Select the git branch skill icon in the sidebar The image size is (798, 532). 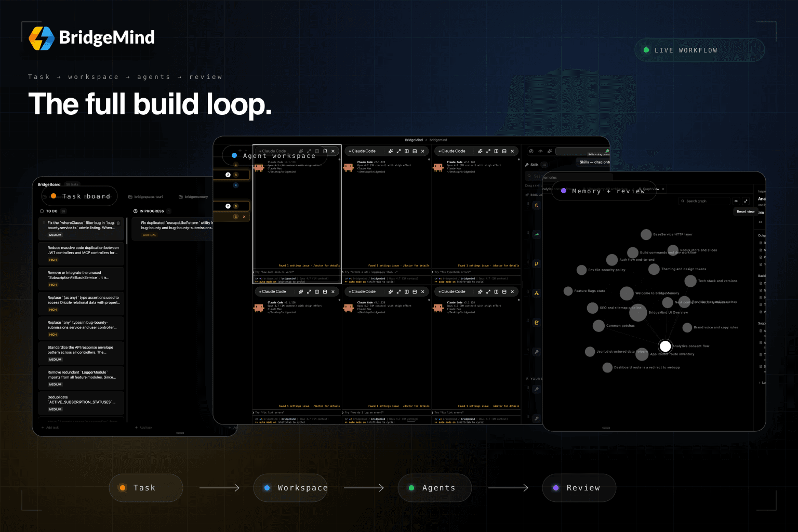point(537,264)
